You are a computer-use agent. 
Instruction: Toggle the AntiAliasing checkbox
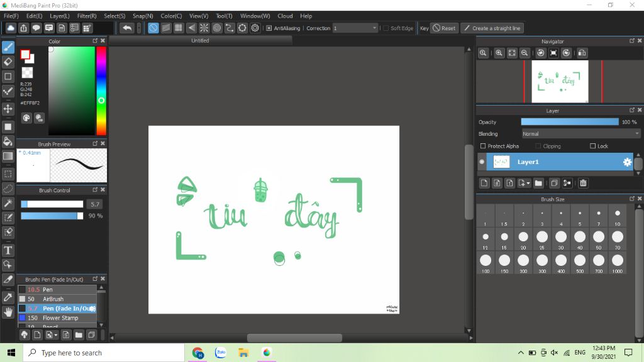tap(269, 28)
